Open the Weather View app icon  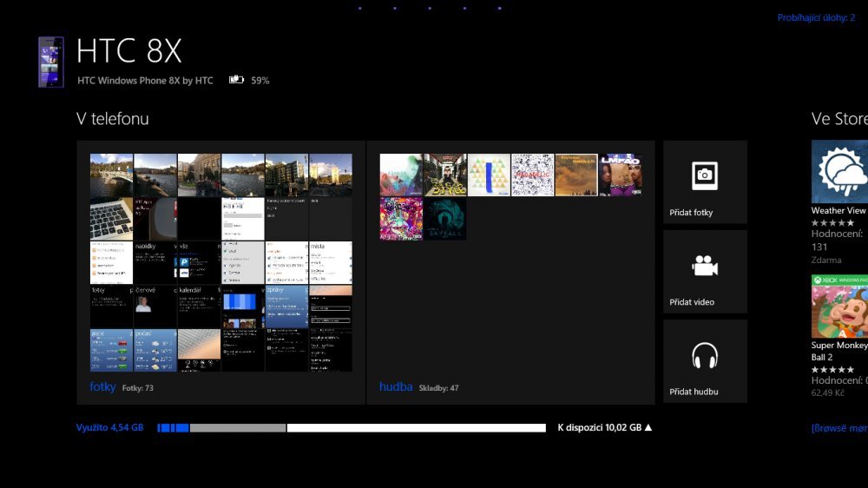(x=839, y=172)
